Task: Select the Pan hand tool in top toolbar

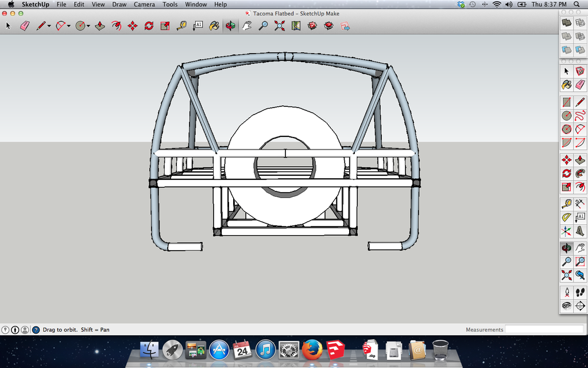Action: tap(246, 26)
